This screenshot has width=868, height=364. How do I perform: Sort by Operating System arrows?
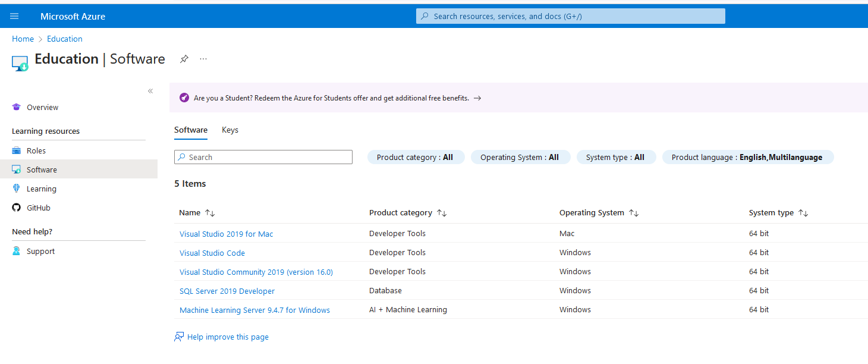[x=634, y=213]
